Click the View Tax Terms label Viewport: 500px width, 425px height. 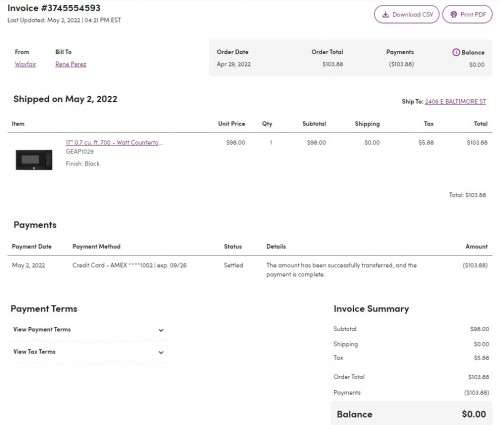[x=34, y=351]
